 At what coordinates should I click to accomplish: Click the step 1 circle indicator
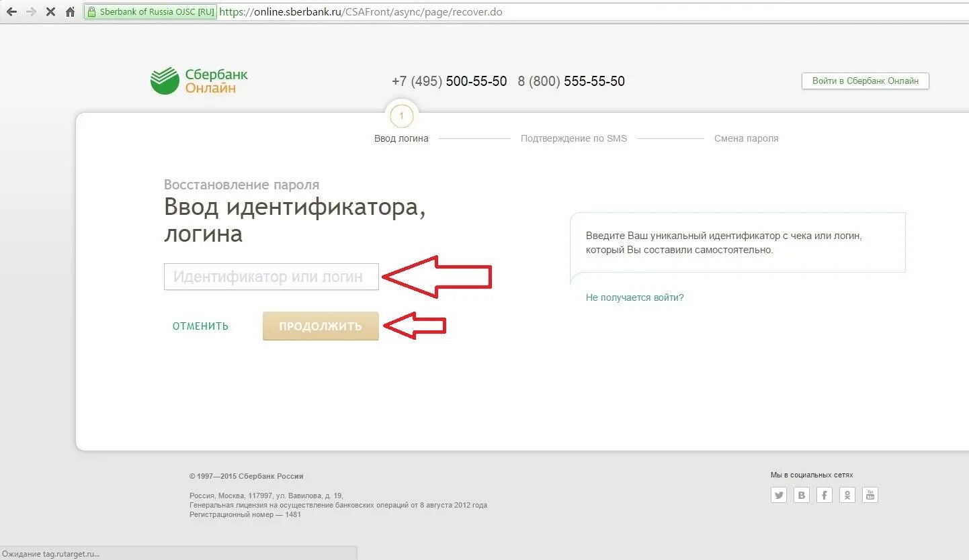pos(402,116)
